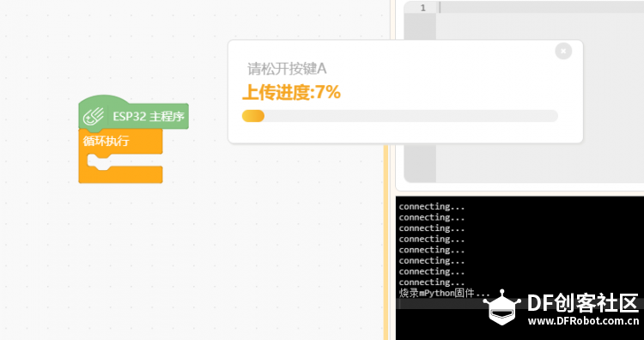
Task: Click the 上传进度:7% text
Action: (x=291, y=93)
